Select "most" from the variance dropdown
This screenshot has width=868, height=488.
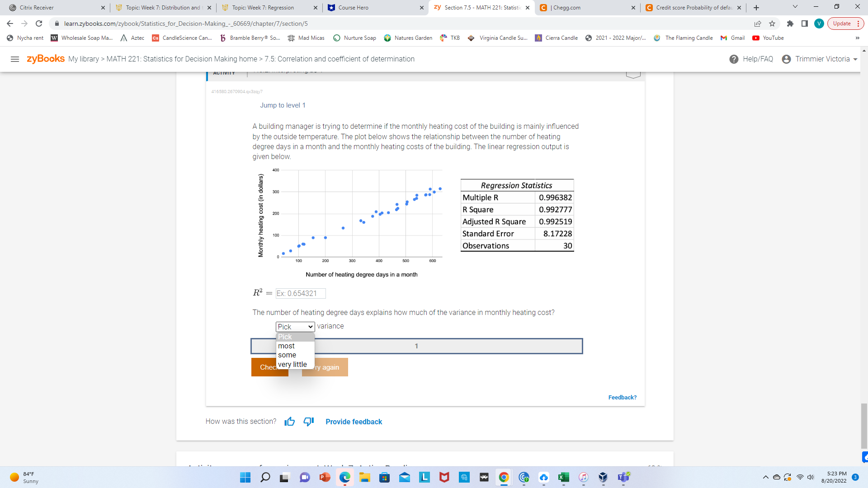287,346
